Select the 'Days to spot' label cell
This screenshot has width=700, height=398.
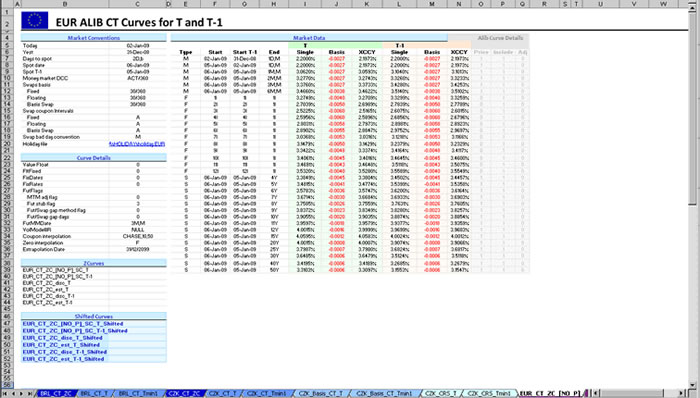tap(65, 58)
